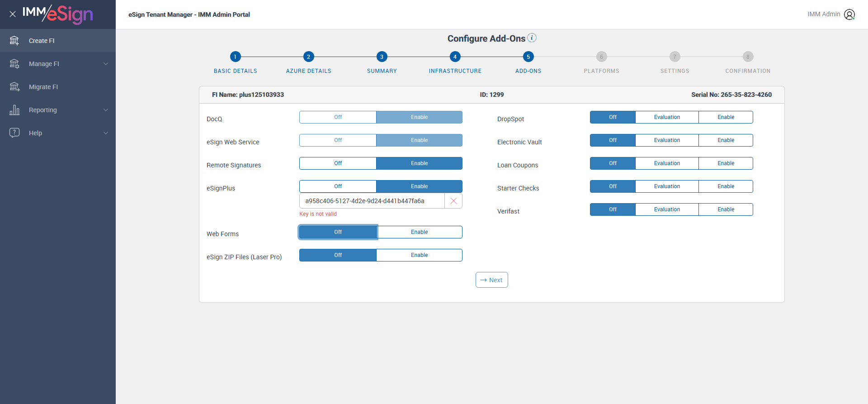Expand the Help submenu chevron
The image size is (868, 404).
tap(106, 133)
